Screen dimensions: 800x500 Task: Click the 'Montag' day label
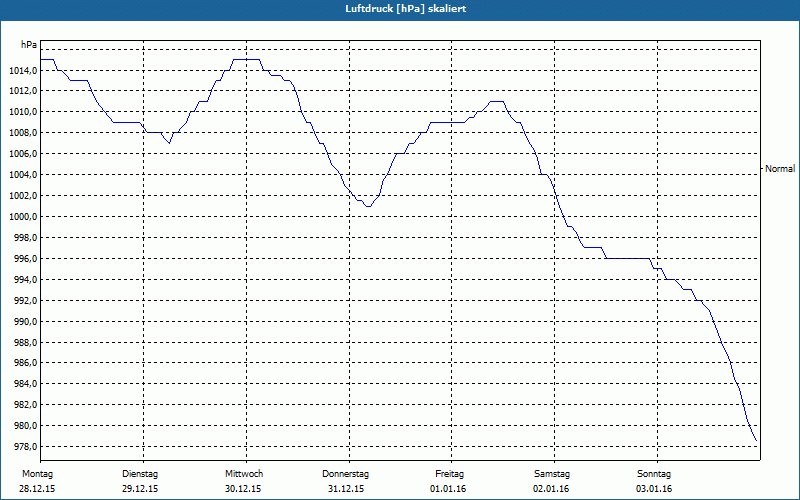(37, 474)
